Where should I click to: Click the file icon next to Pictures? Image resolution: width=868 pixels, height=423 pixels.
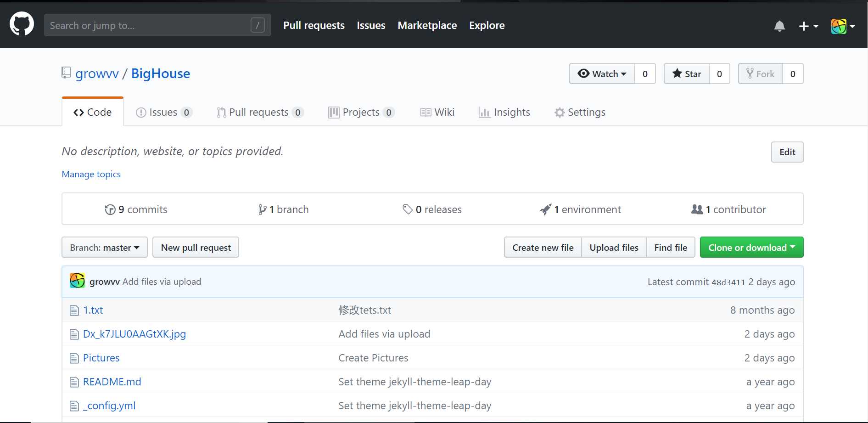coord(74,358)
